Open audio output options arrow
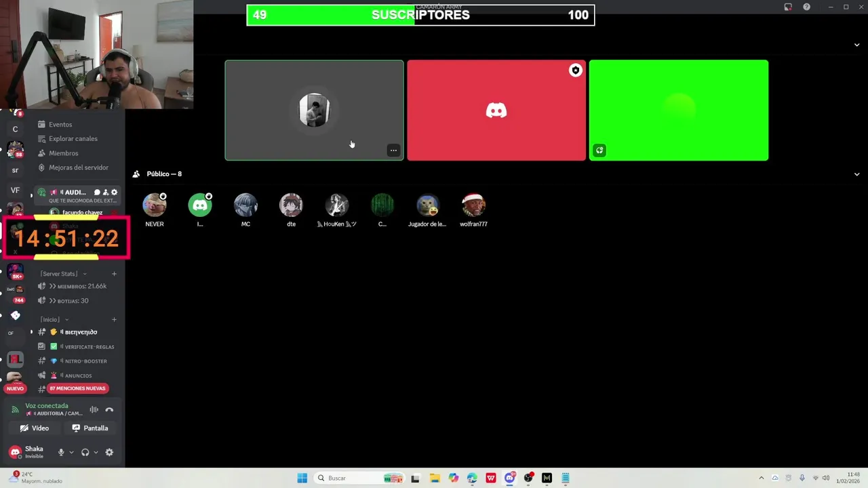Image resolution: width=868 pixels, height=488 pixels. click(96, 452)
